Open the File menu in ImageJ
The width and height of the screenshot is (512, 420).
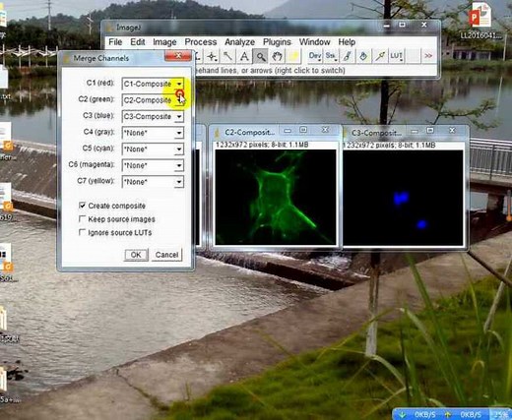(x=115, y=42)
